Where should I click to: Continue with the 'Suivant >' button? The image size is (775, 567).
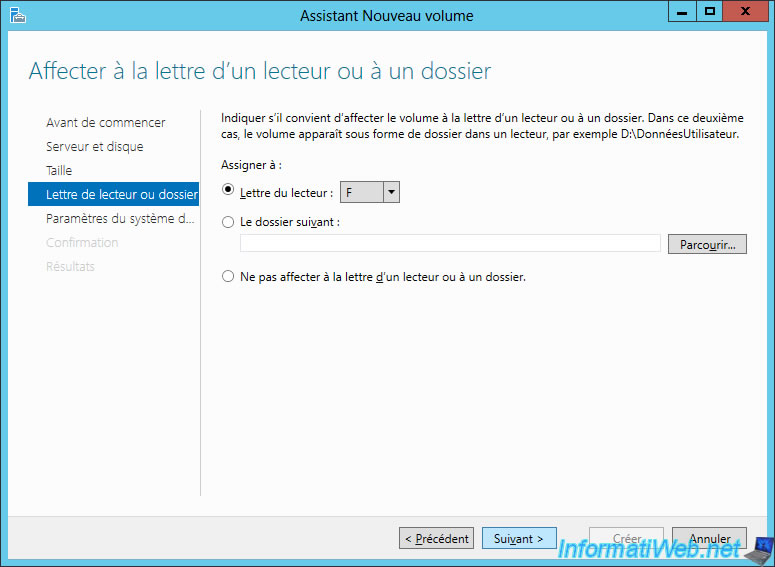tap(519, 538)
